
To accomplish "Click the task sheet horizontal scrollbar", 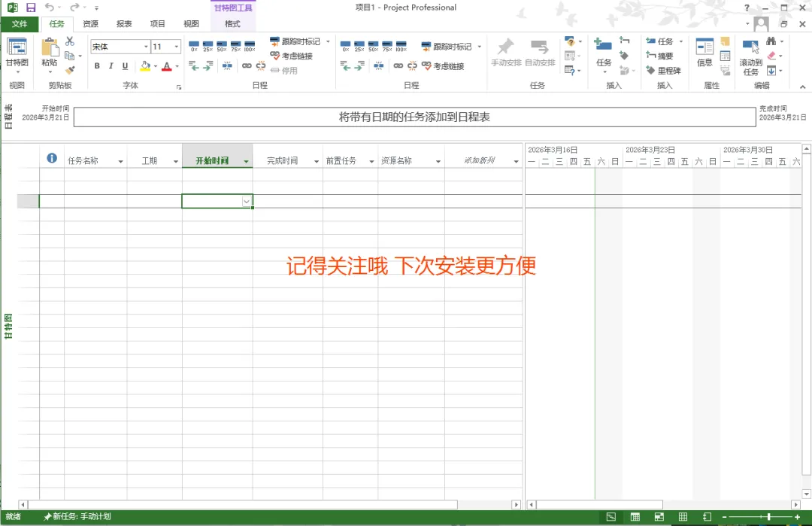I will 243,504.
